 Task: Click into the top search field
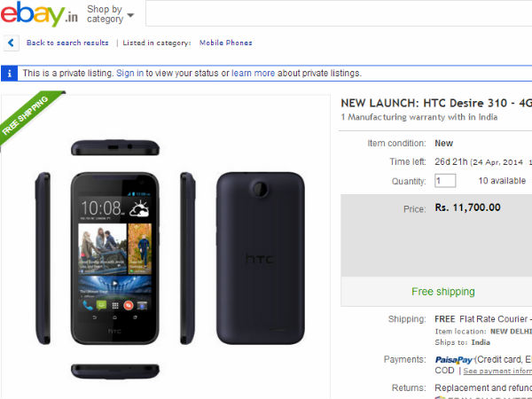[x=337, y=14]
